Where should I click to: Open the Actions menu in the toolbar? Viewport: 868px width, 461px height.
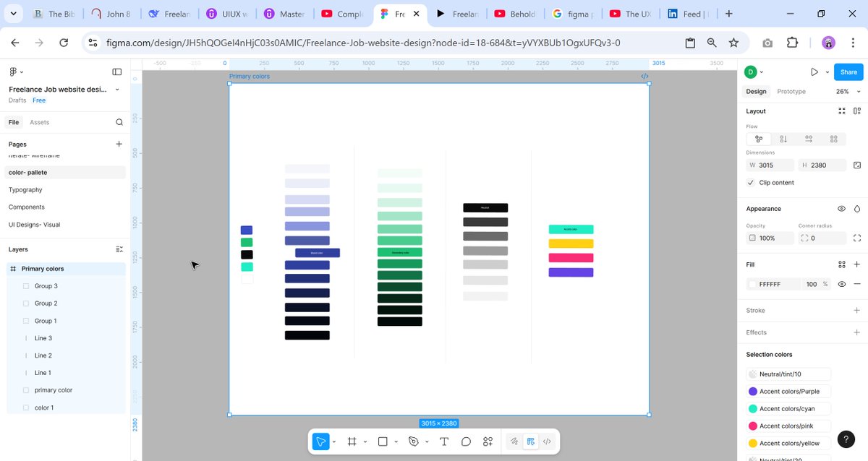pos(488,441)
